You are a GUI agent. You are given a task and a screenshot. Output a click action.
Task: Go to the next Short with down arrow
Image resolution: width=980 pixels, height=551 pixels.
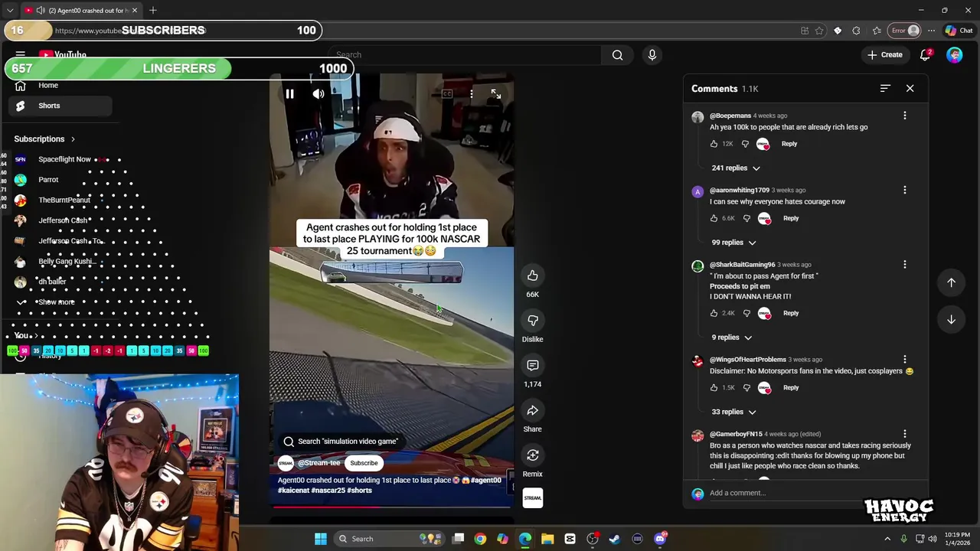[951, 320]
